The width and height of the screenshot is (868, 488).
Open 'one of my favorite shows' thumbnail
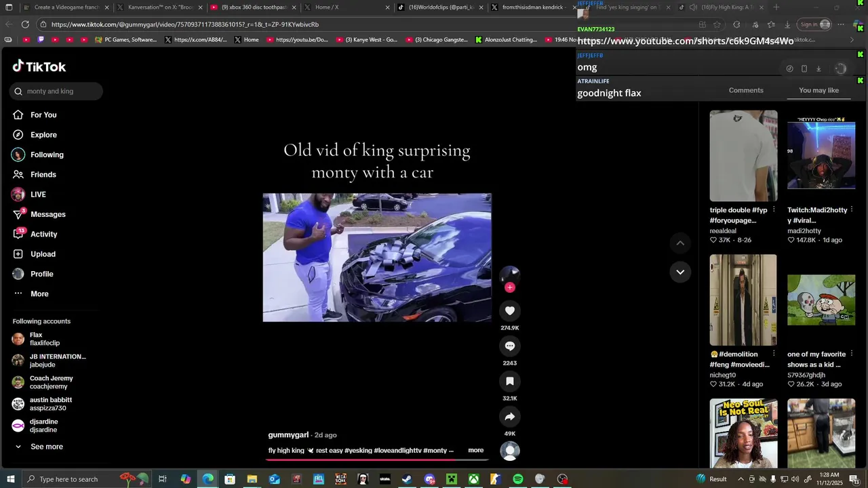821,300
